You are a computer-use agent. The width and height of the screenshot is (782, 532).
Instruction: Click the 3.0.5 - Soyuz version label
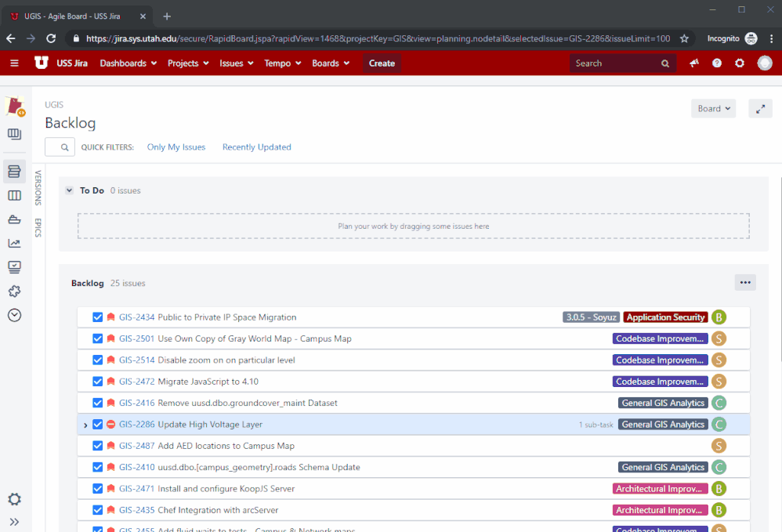[x=591, y=317]
